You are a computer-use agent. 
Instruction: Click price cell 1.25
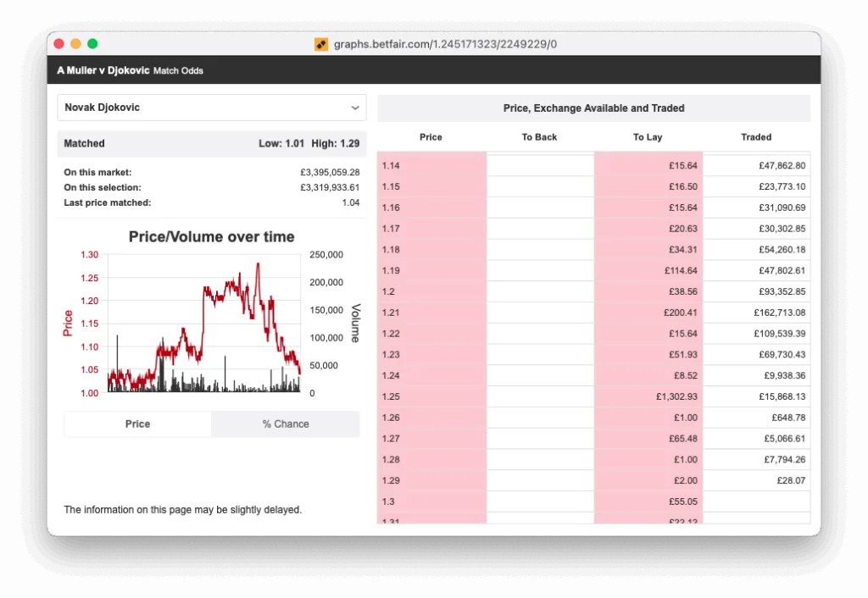[x=431, y=396]
